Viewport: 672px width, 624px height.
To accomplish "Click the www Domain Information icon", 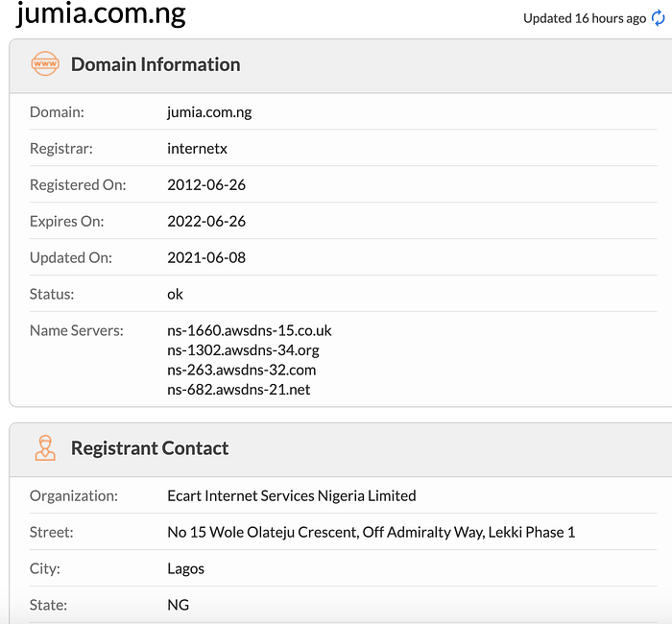I will click(45, 64).
